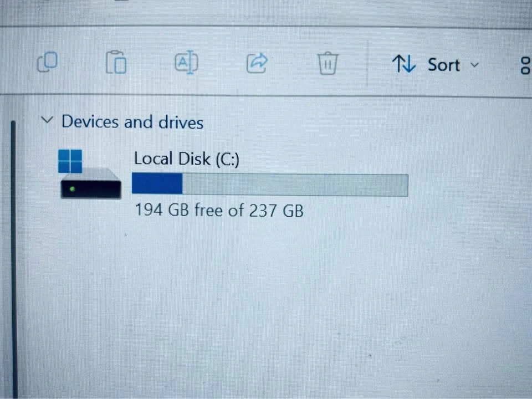The width and height of the screenshot is (532, 399).
Task: Click the 194 GB free of 237 GB text
Action: point(219,211)
